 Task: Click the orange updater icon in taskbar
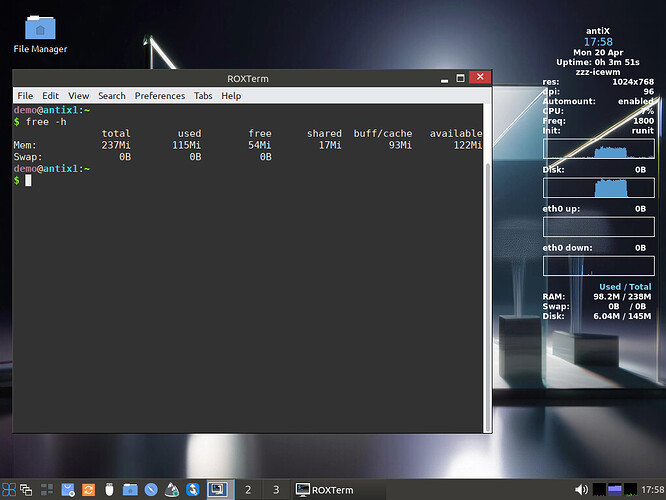(x=88, y=490)
